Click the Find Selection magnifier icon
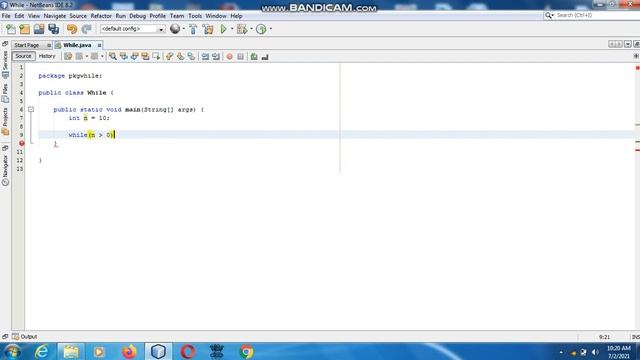 pos(113,57)
